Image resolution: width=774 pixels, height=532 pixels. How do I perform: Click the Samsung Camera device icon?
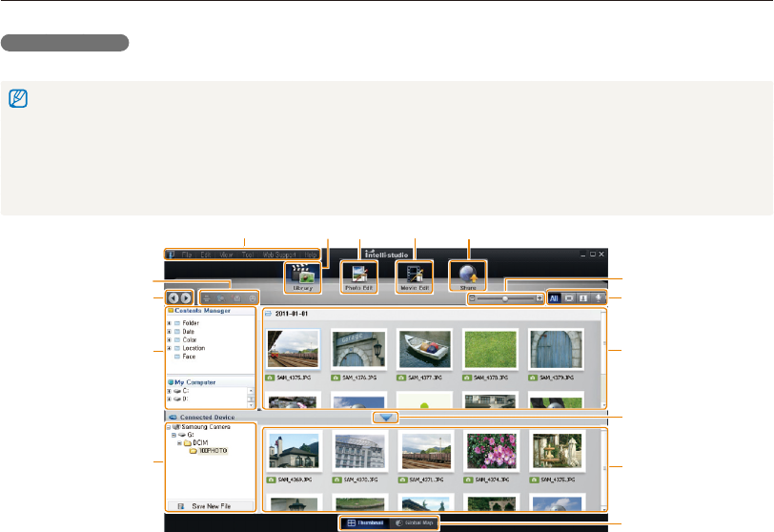tap(176, 427)
